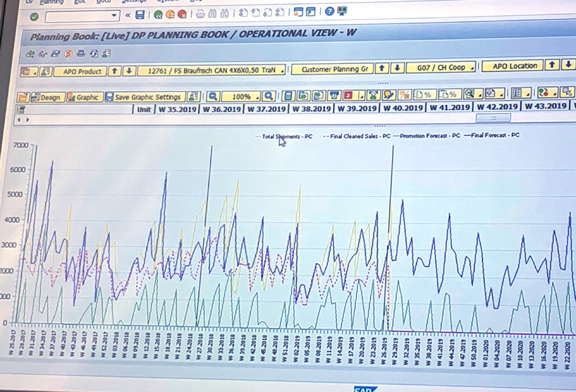Click the down arrow next to APO Location
The image size is (576, 392).
coord(568,64)
